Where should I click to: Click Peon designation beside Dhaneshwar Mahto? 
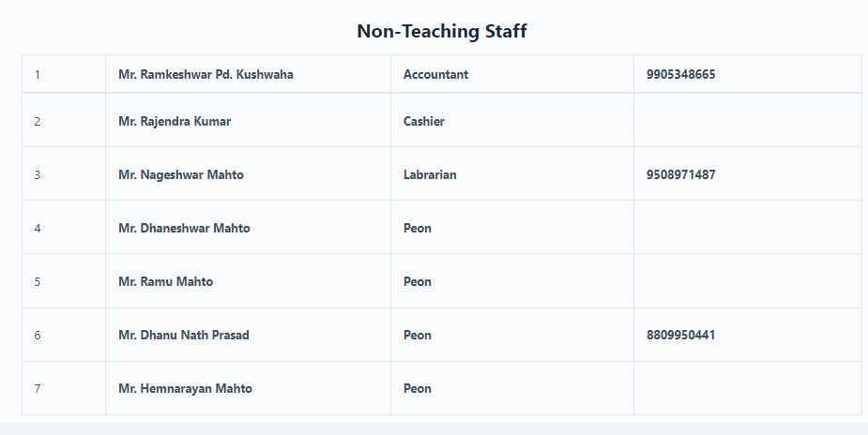click(418, 229)
